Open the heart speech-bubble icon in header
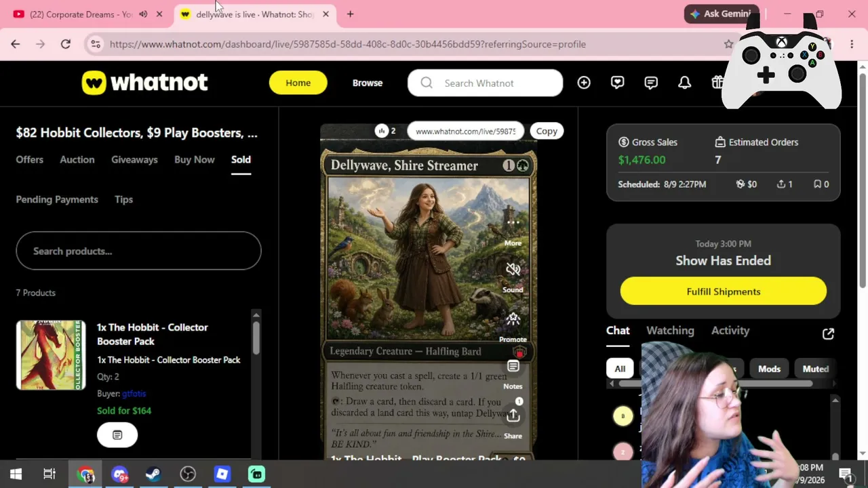The width and height of the screenshot is (868, 488). tap(617, 83)
